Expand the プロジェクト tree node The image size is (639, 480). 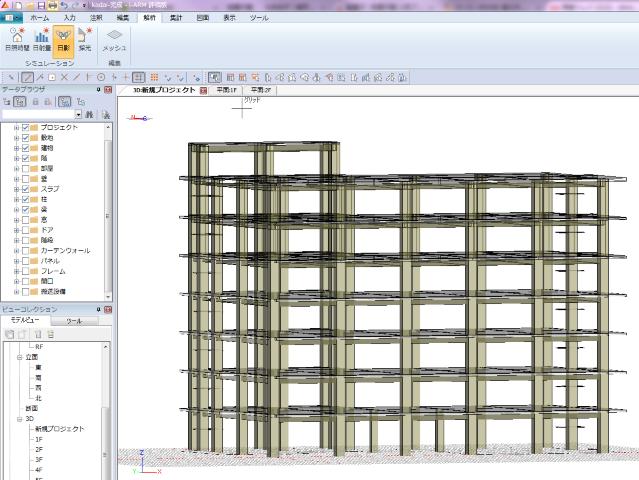[x=16, y=128]
